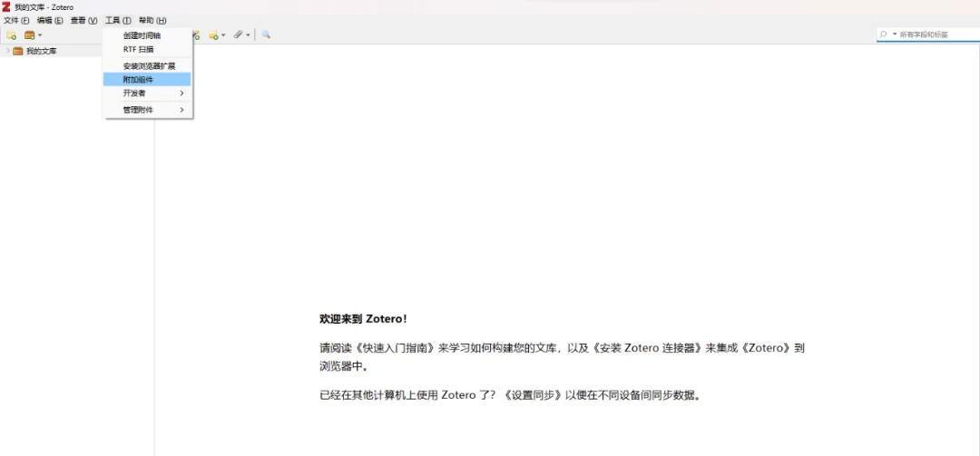
Task: Open the New Note dropdown arrow
Action: [224, 35]
